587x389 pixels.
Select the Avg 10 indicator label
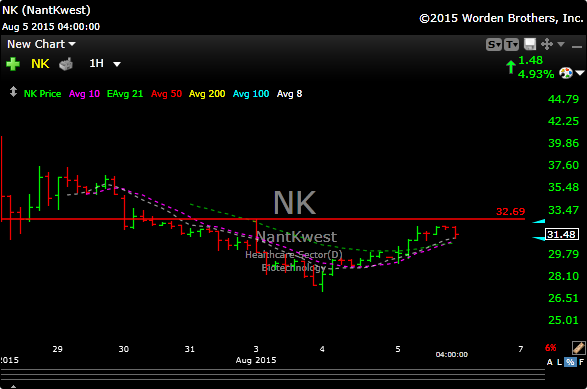tap(84, 94)
